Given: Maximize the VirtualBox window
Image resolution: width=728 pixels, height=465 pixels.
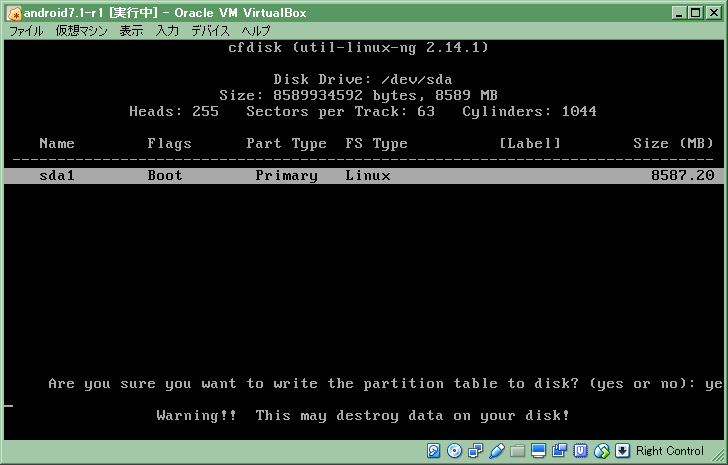Looking at the screenshot, I should coord(696,13).
